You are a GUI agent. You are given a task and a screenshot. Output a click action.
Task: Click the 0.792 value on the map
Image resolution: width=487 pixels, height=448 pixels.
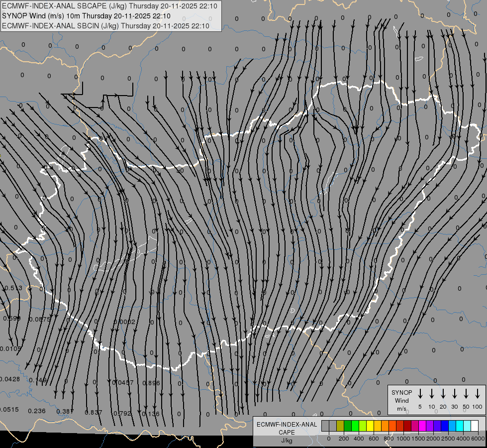[122, 414]
